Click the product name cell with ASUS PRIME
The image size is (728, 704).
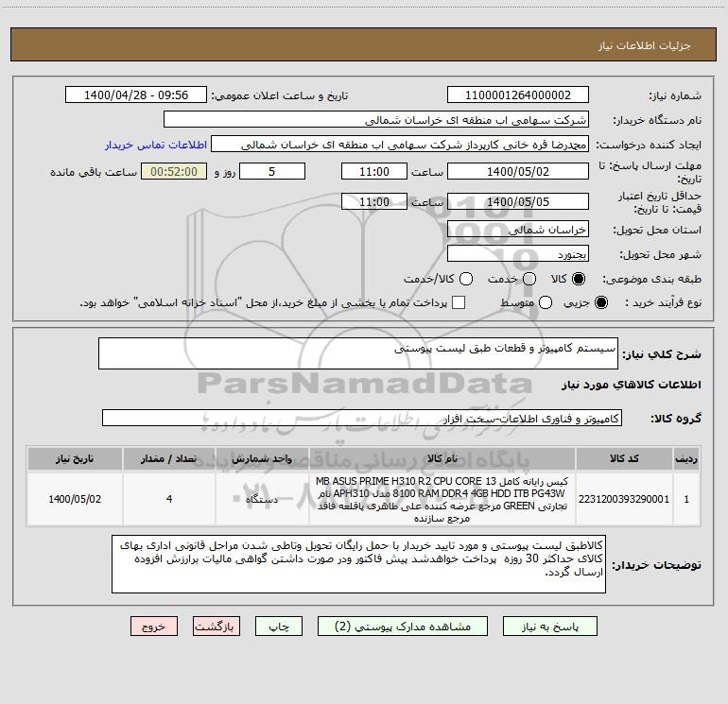click(x=442, y=499)
